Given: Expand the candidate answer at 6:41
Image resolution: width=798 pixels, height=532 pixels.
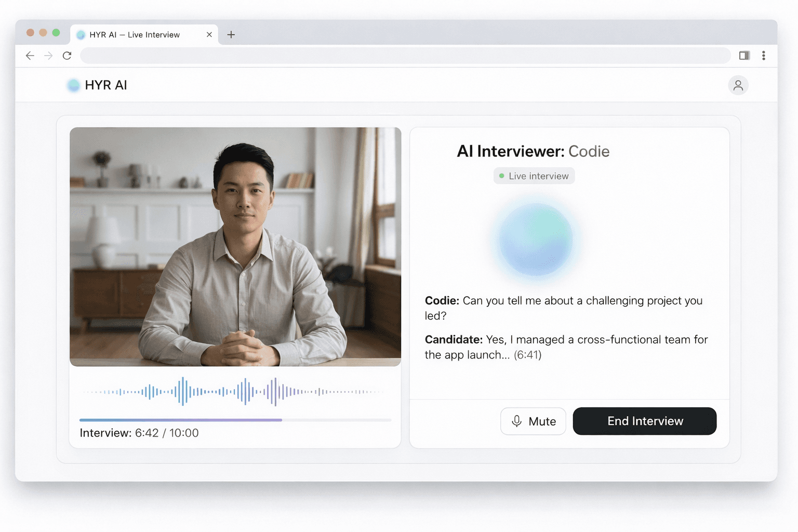Looking at the screenshot, I should click(x=527, y=355).
